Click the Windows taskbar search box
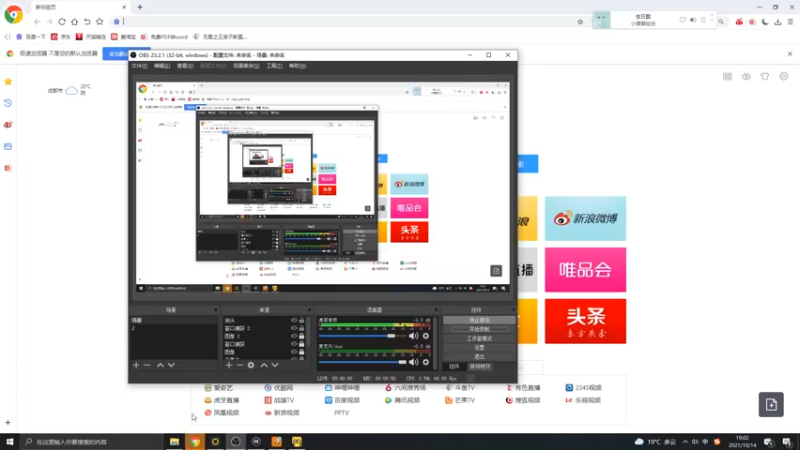Screen dimensions: 800x450 point(92,441)
